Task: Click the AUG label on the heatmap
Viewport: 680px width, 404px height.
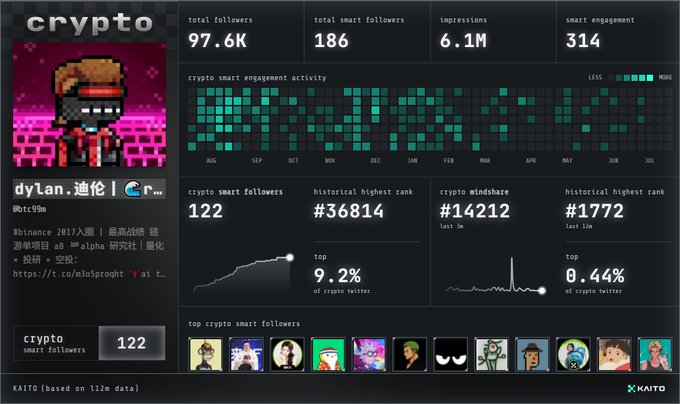Action: pos(211,161)
